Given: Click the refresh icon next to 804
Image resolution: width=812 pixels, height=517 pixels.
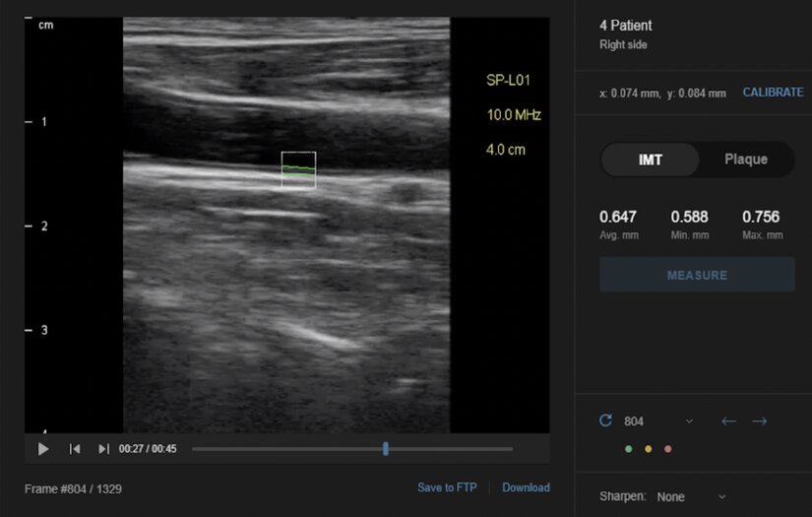Looking at the screenshot, I should click(x=605, y=420).
